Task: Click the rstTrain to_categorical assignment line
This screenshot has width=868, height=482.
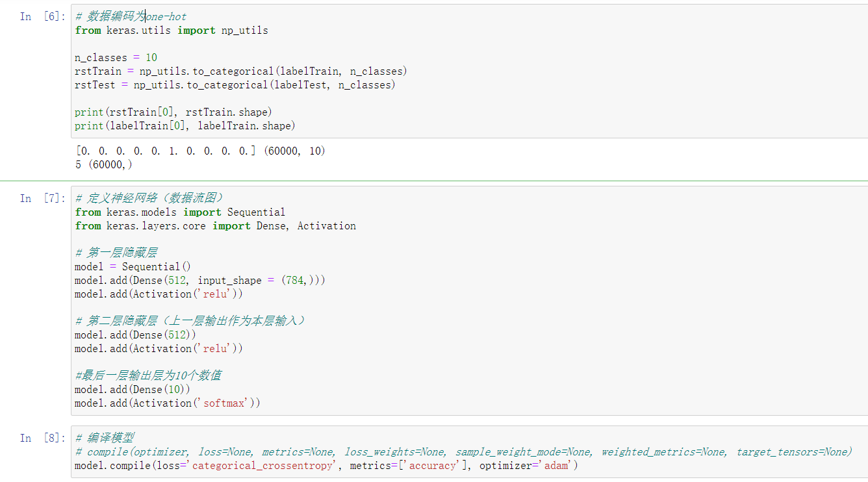Action: [240, 71]
